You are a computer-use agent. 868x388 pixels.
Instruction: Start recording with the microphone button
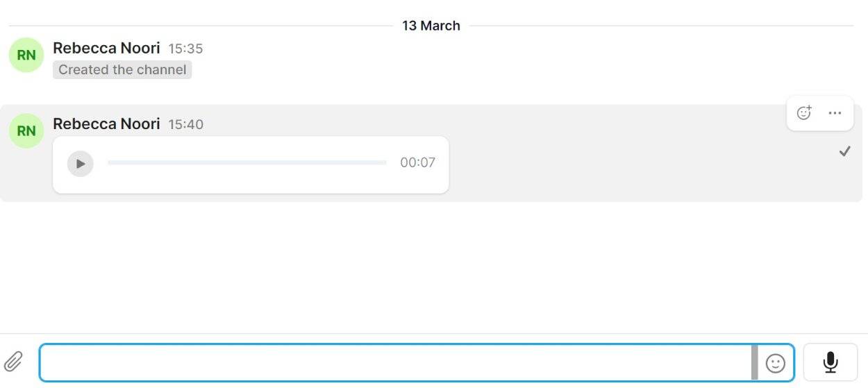[830, 362]
